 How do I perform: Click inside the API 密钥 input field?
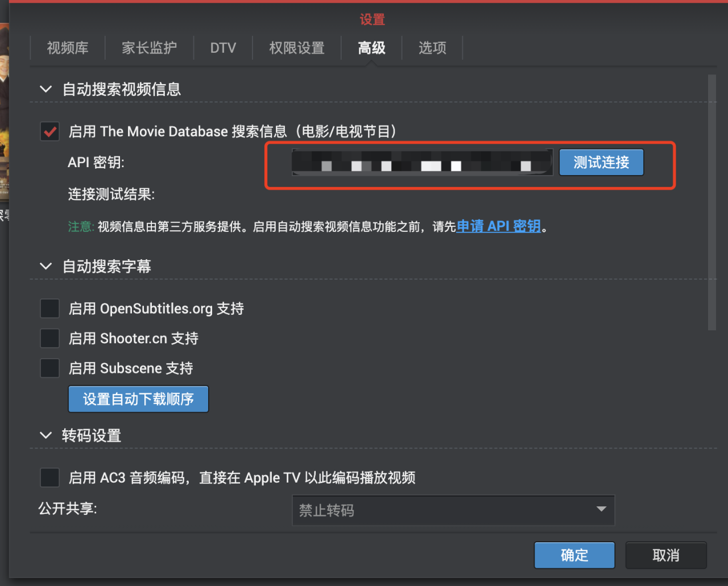click(x=421, y=162)
